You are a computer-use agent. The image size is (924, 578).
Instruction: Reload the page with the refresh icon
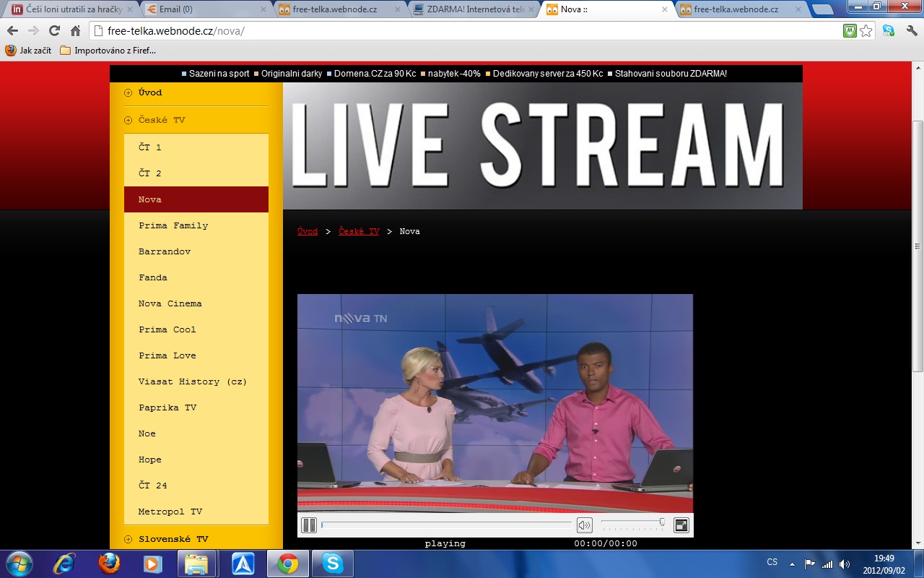click(x=54, y=30)
